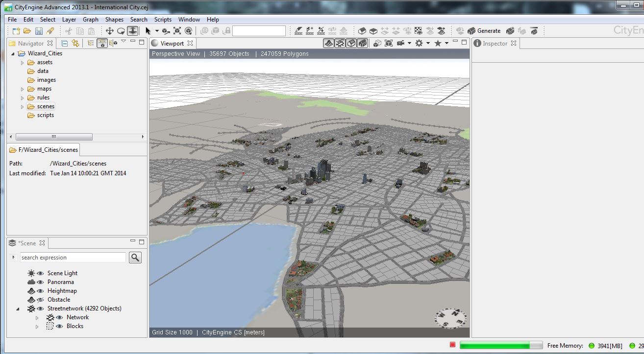Image resolution: width=644 pixels, height=354 pixels.
Task: Click Generate models button
Action: pyautogui.click(x=484, y=31)
